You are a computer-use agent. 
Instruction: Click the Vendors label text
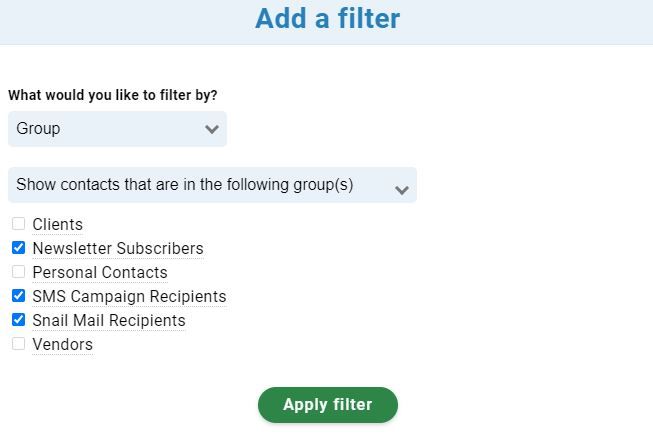63,344
